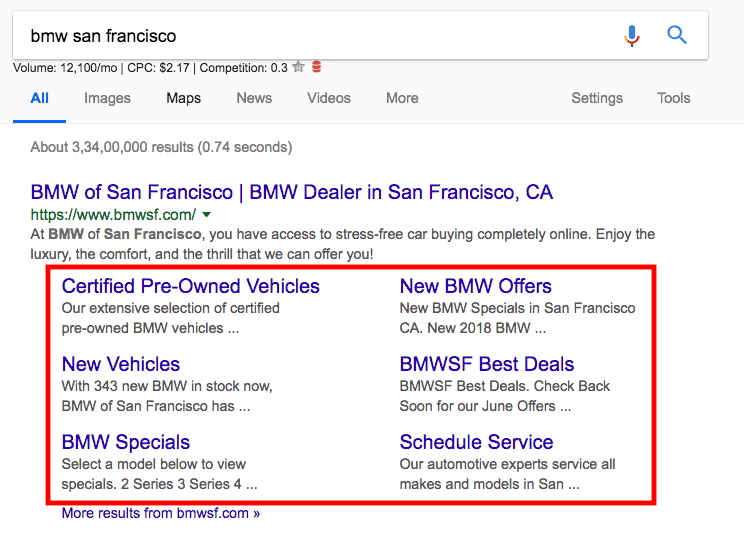
Task: Open the New Vehicles sitelink
Action: pos(121,364)
